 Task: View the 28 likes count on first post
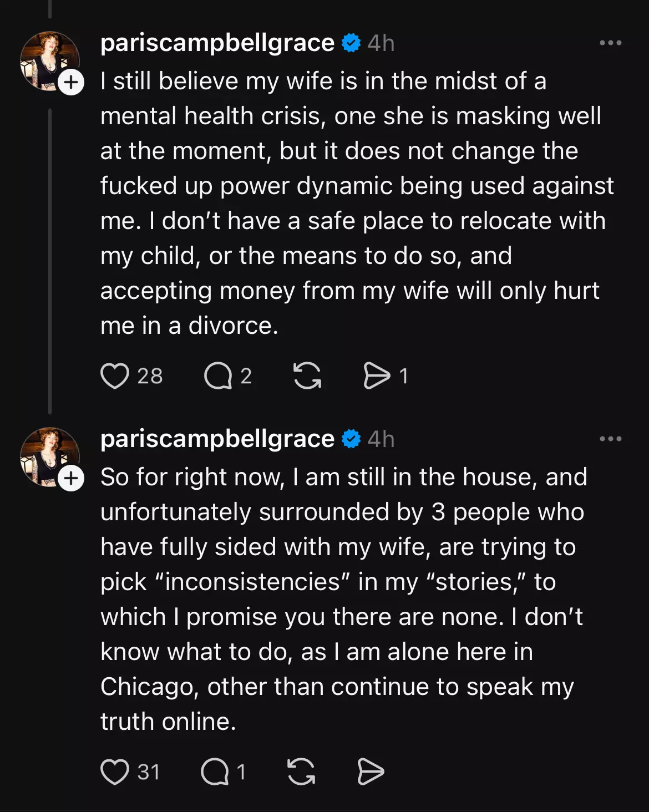click(x=150, y=376)
